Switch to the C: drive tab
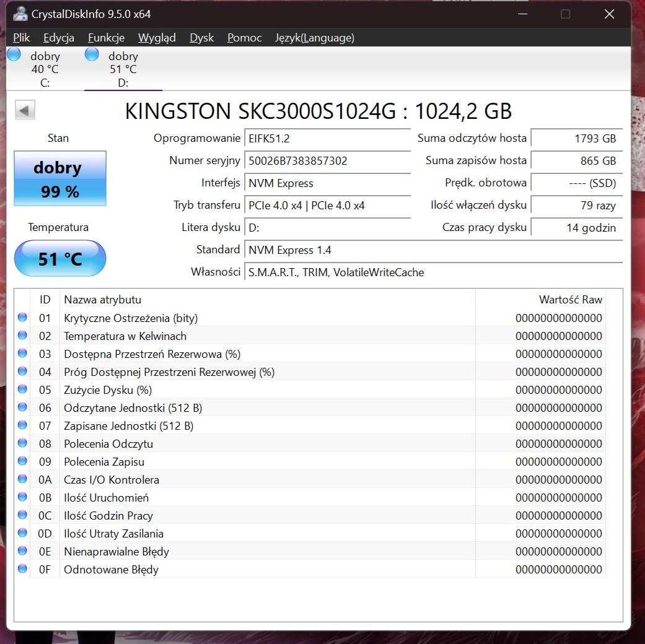The height and width of the screenshot is (644, 645). pyautogui.click(x=45, y=69)
